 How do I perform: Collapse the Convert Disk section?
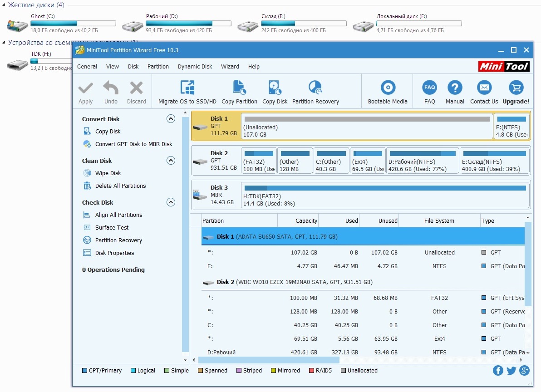(x=171, y=119)
